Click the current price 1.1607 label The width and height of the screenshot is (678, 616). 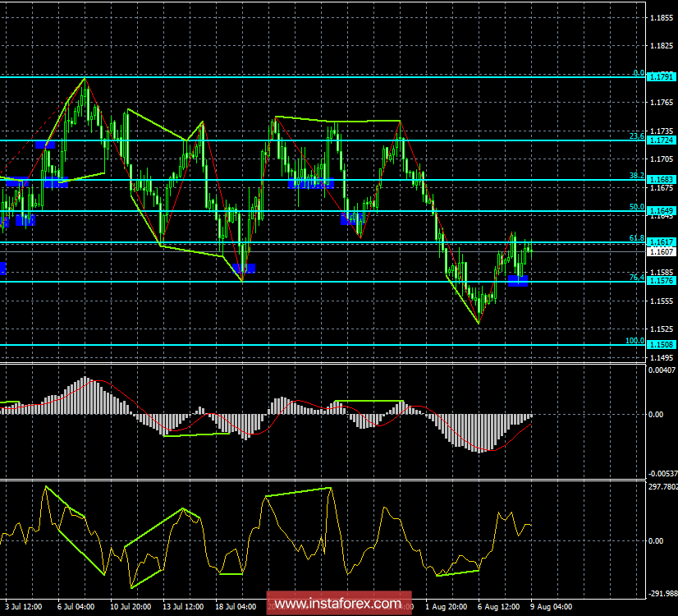click(661, 252)
